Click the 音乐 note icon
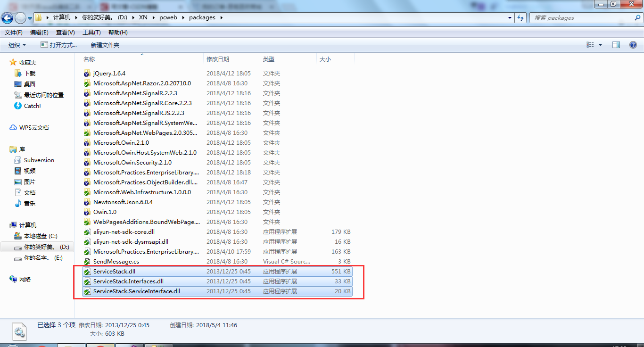Image resolution: width=644 pixels, height=347 pixels. point(18,203)
